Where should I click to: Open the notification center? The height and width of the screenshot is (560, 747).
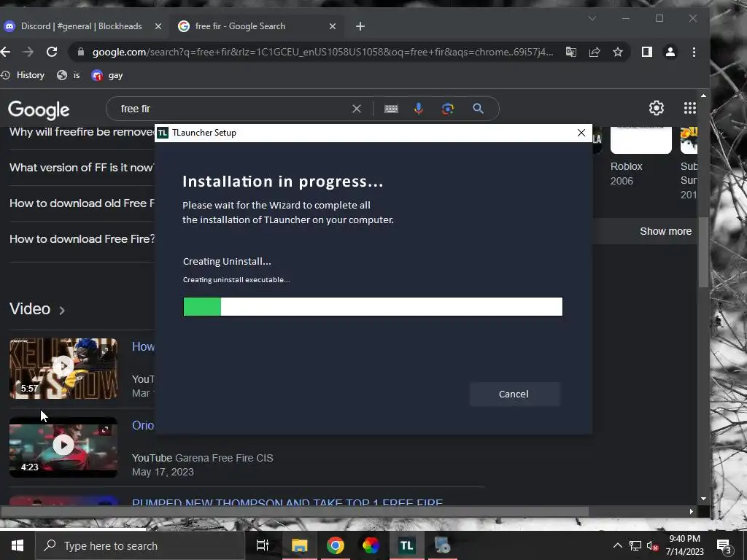pos(724,545)
